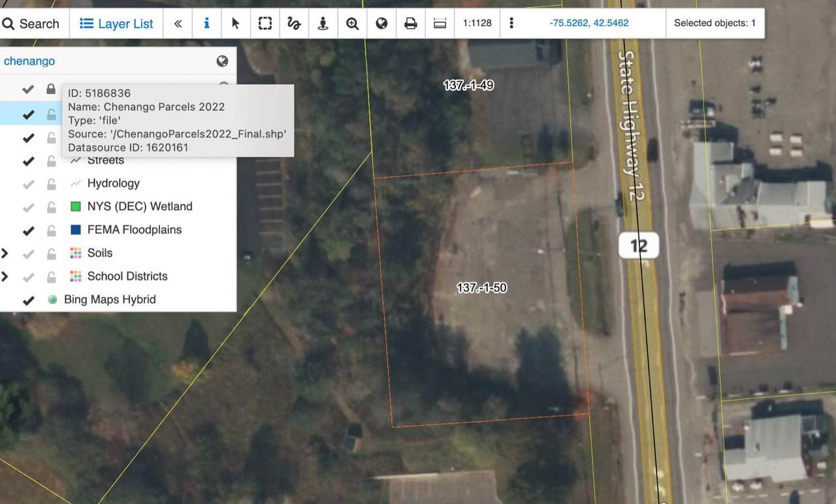Click the green NYS (DEC) Wetland swatch

click(x=75, y=207)
